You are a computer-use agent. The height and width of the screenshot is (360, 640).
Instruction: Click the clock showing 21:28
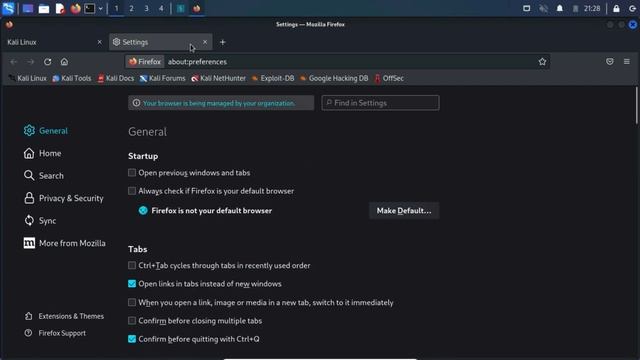pos(591,8)
